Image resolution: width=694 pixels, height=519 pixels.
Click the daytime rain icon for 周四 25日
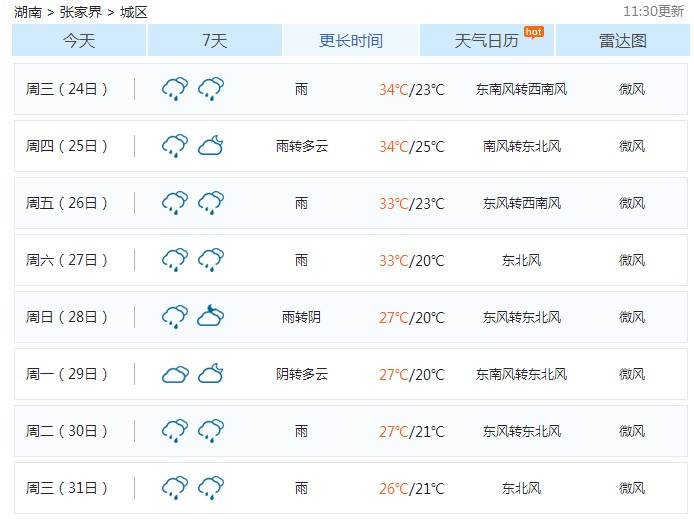click(175, 146)
